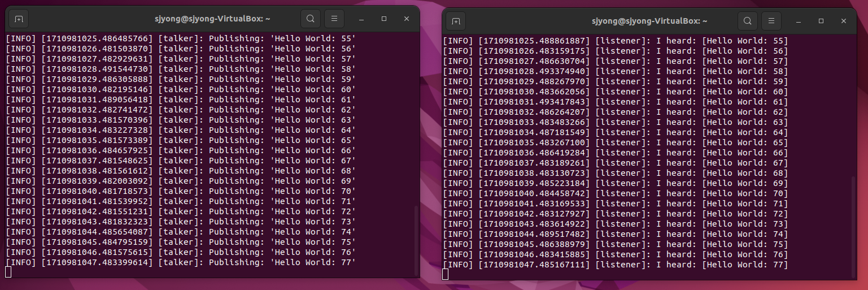The width and height of the screenshot is (868, 290).
Task: Click the talker terminal scrollbar thumb
Action: click(x=416, y=240)
